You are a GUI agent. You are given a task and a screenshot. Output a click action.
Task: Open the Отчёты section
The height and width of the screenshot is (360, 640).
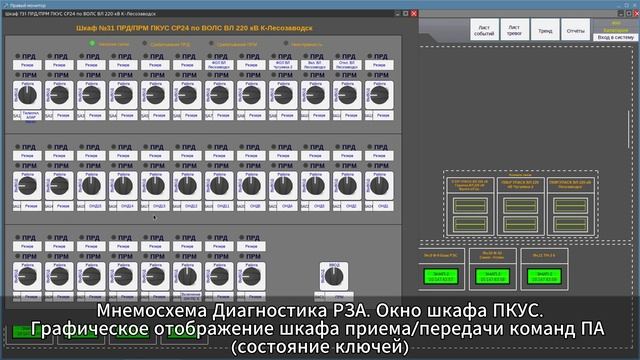576,29
